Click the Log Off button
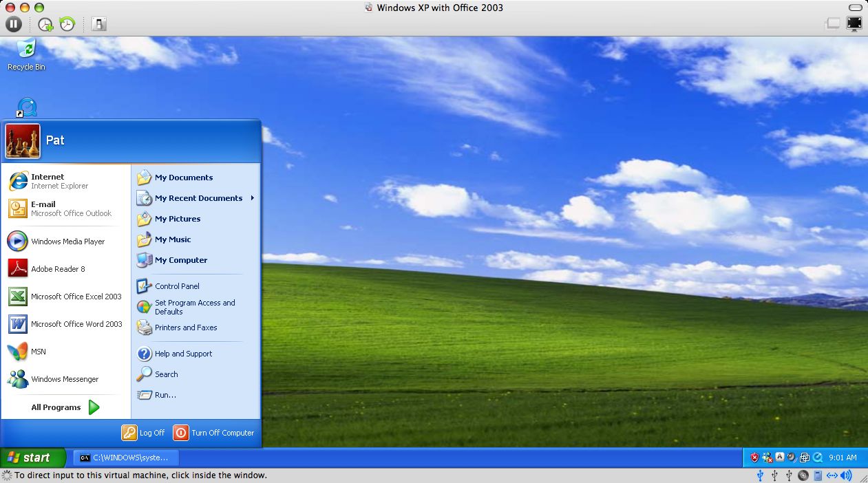The height and width of the screenshot is (483, 868). click(144, 433)
